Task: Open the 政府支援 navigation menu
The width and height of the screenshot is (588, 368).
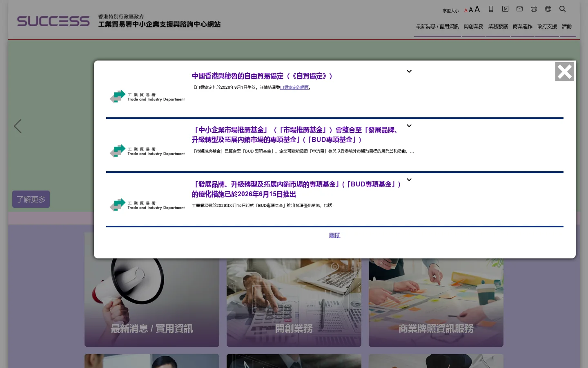Action: 547,27
